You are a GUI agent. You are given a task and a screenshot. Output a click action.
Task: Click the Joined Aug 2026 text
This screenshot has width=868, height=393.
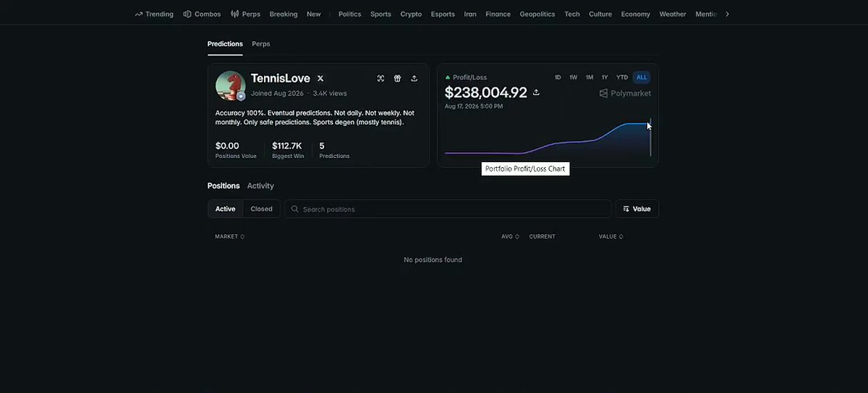[x=277, y=93]
